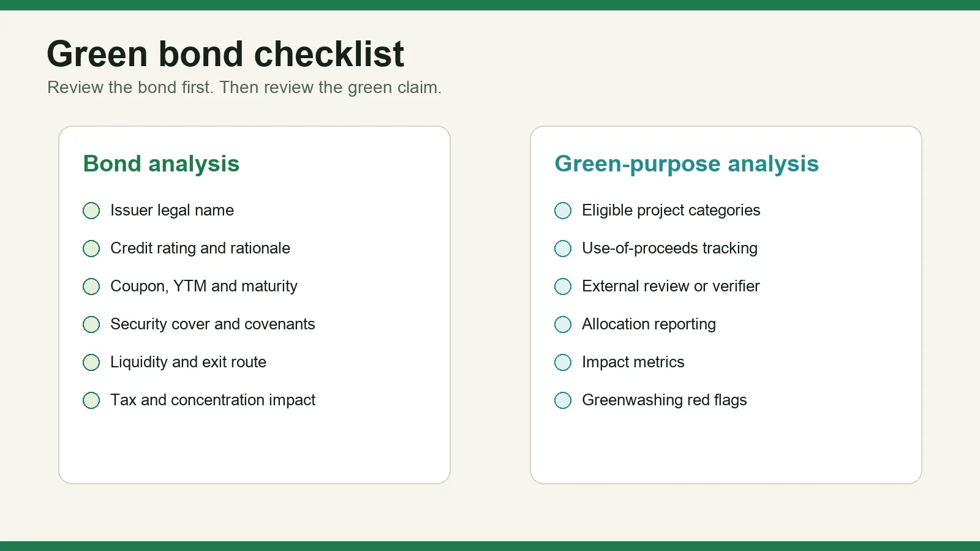980x551 pixels.
Task: Toggle the Liquidity and exit route circle
Action: click(x=91, y=362)
